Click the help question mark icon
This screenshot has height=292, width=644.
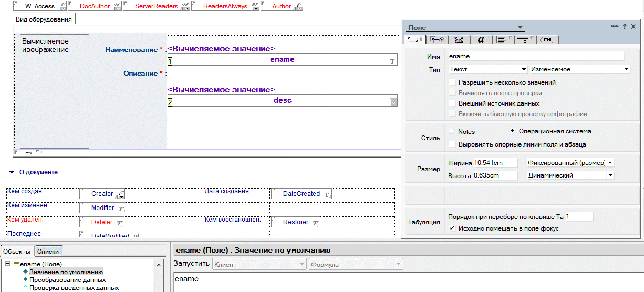[x=625, y=27]
